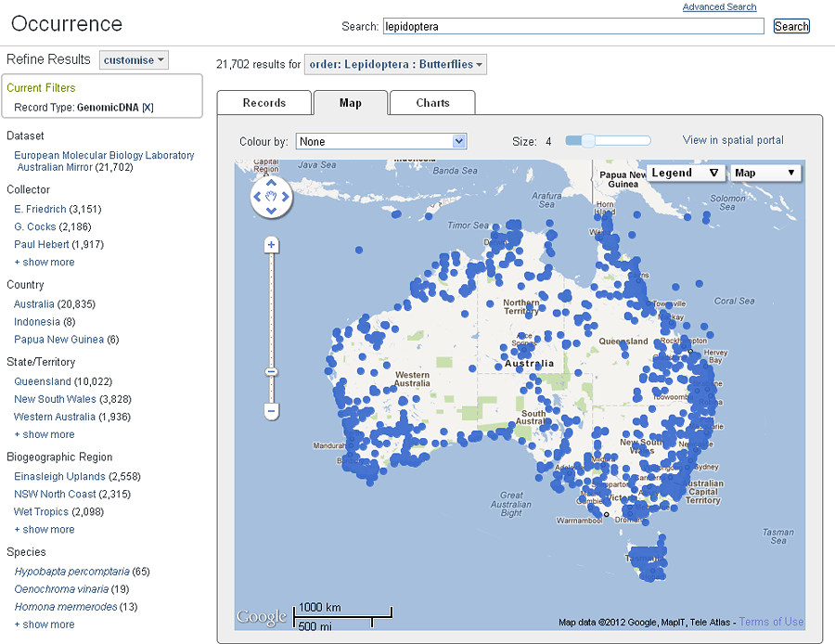Pan the map down with arrow control
The height and width of the screenshot is (644, 835).
coord(272,211)
